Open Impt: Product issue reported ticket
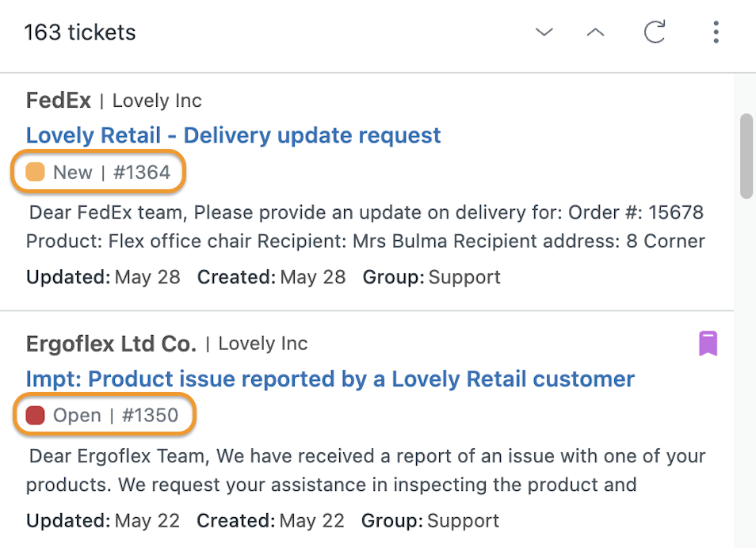Viewport: 756px width, 548px height. [330, 379]
